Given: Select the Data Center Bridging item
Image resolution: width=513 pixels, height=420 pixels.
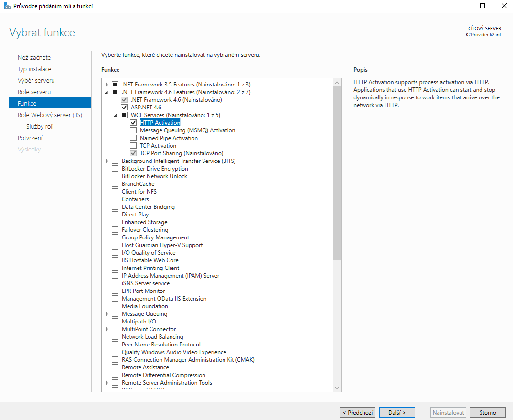Looking at the screenshot, I should (x=148, y=207).
